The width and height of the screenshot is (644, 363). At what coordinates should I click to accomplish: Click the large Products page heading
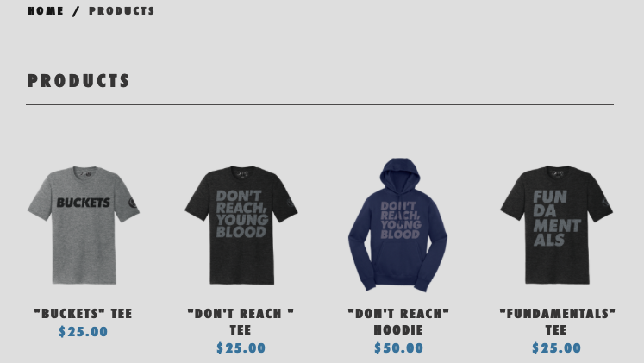click(x=78, y=81)
